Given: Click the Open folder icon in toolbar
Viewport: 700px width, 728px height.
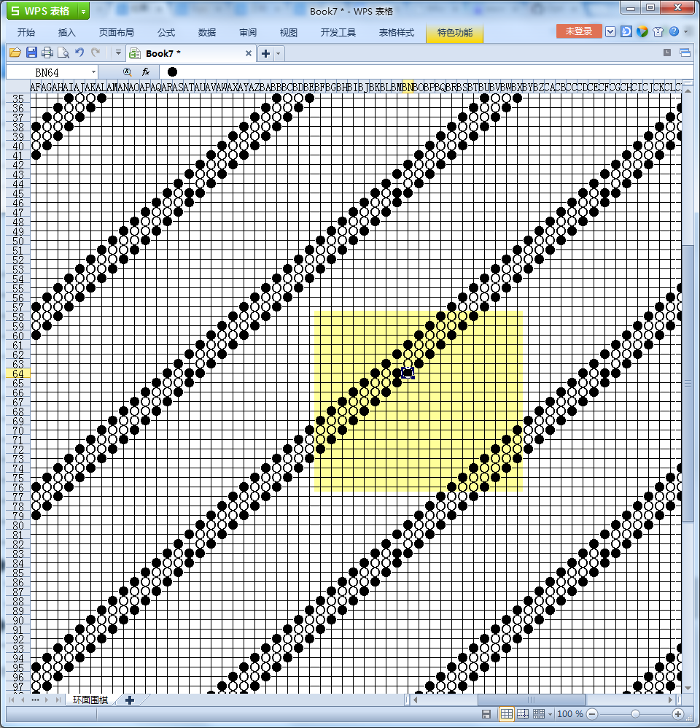Looking at the screenshot, I should coord(15,53).
